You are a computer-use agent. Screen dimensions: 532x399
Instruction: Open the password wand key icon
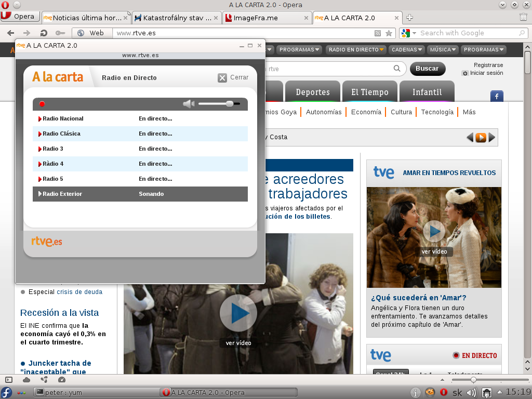pyautogui.click(x=60, y=33)
